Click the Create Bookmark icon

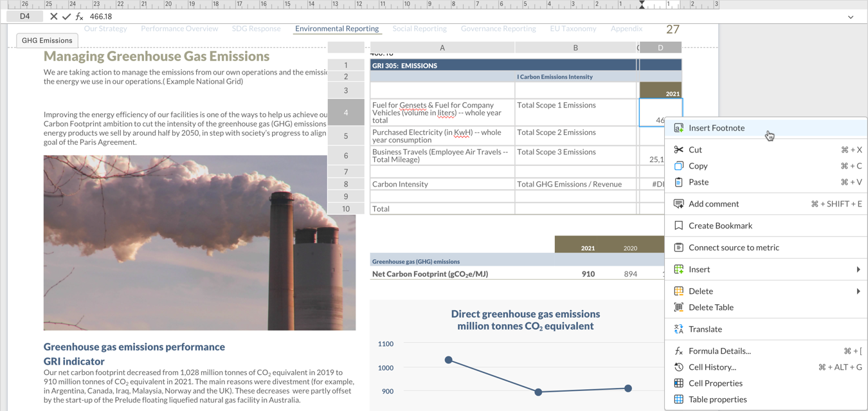678,226
